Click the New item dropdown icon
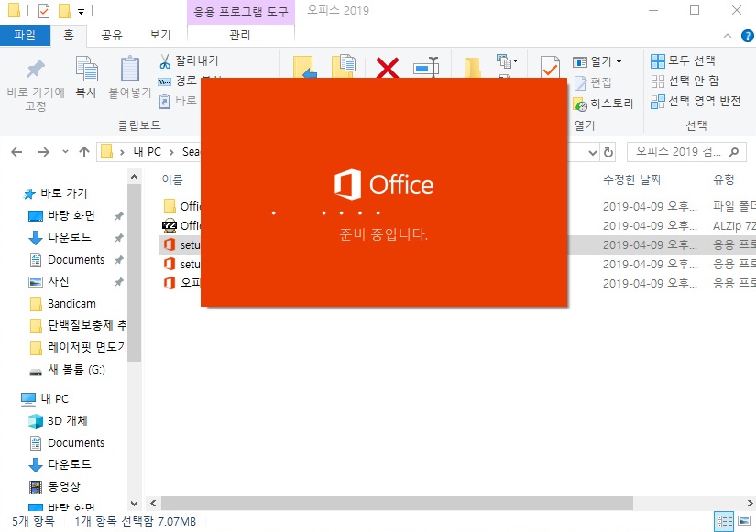The image size is (756, 532). point(508,61)
